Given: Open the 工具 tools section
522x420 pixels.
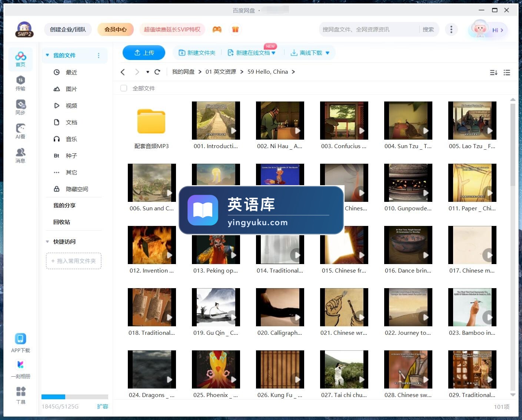Looking at the screenshot, I should pos(21,395).
